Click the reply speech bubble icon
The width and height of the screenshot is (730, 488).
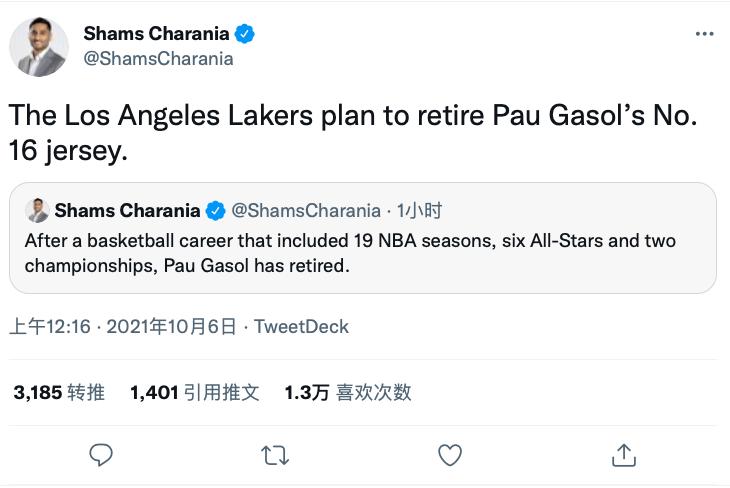point(101,455)
